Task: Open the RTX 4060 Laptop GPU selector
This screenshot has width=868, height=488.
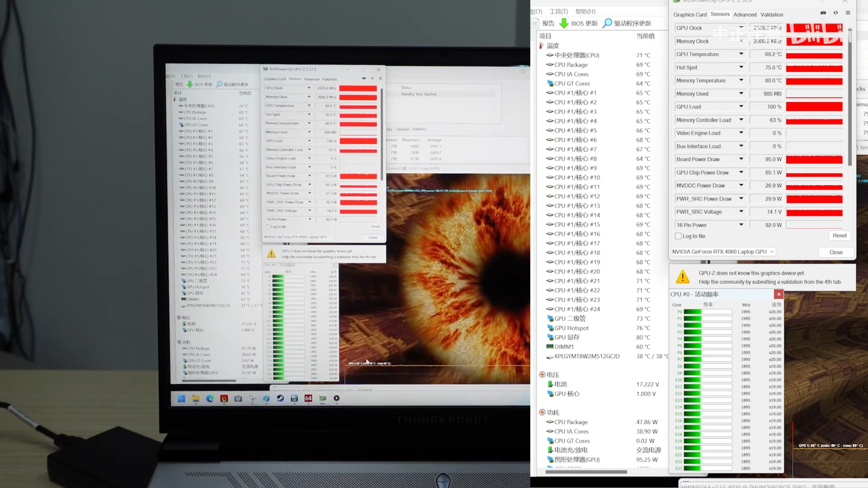Action: pyautogui.click(x=723, y=252)
